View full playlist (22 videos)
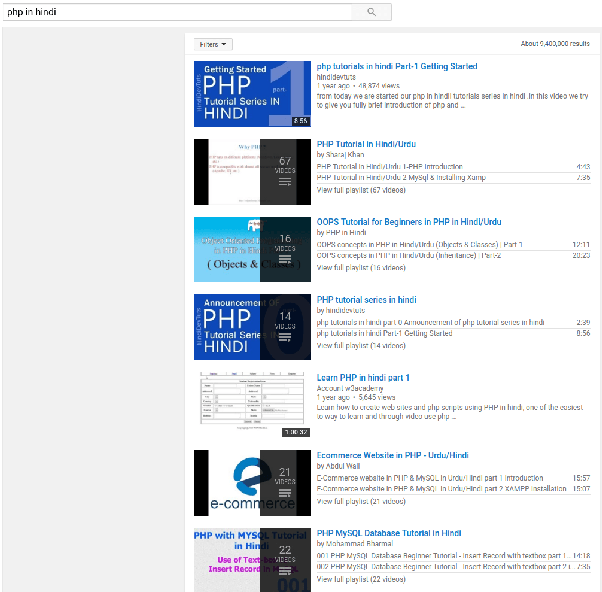Screen dimensions: 602x592 pos(361,579)
